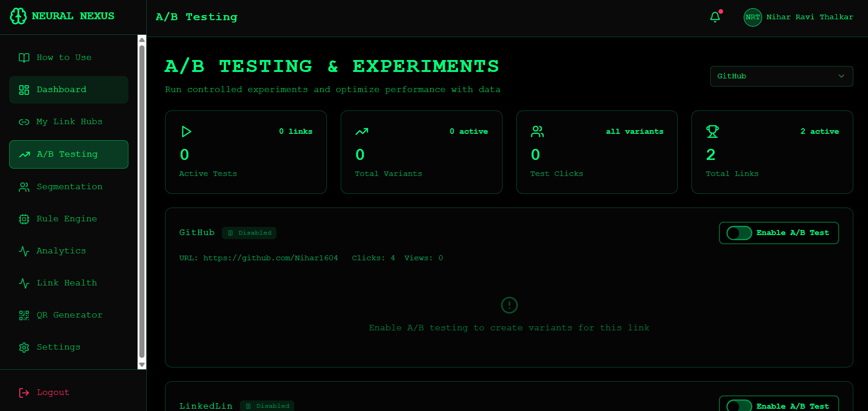Open the GitHub link selector dropdown
The width and height of the screenshot is (868, 411).
[781, 76]
